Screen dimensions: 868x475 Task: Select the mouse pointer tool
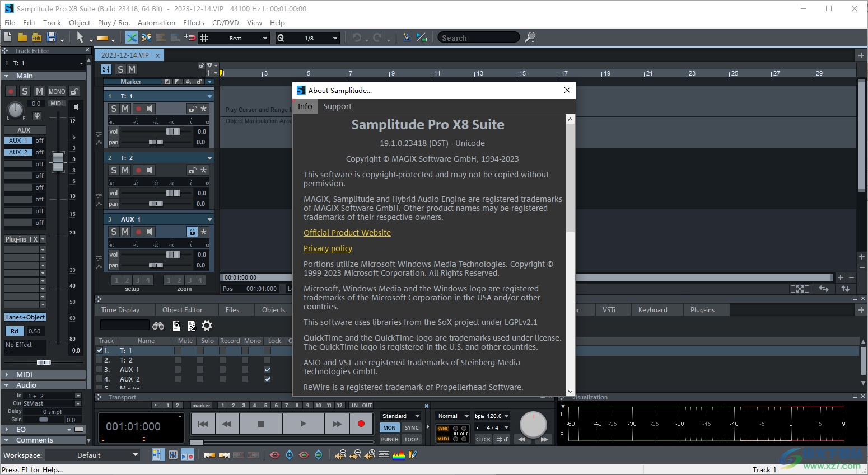point(80,37)
